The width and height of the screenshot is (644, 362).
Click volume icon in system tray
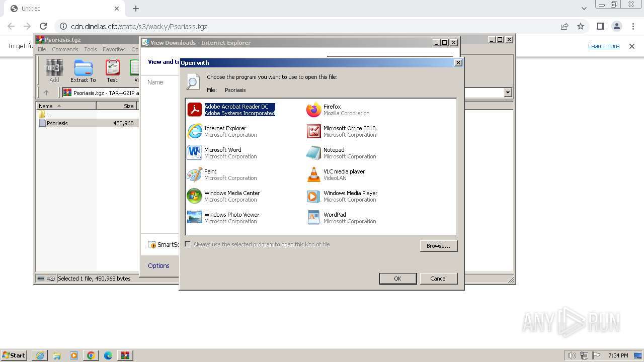(x=572, y=355)
